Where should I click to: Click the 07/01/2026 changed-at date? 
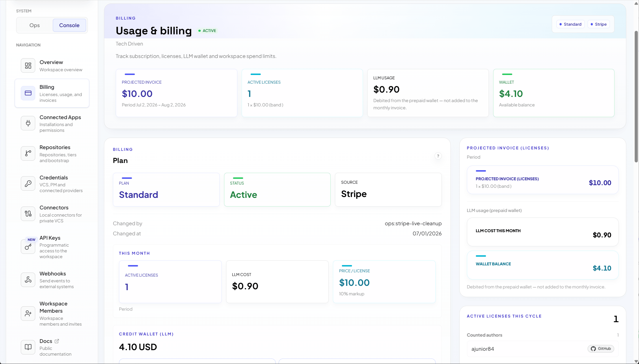427,234
